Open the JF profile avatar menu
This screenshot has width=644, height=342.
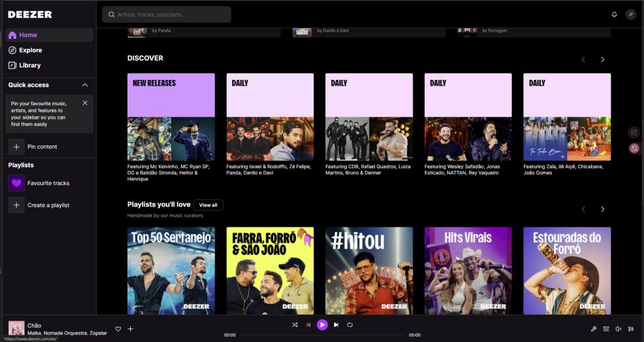(x=631, y=14)
